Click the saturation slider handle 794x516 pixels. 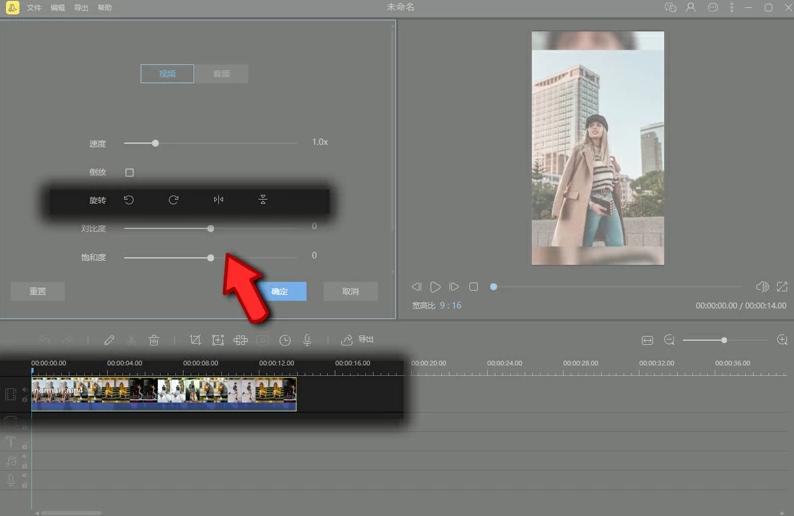click(x=210, y=257)
